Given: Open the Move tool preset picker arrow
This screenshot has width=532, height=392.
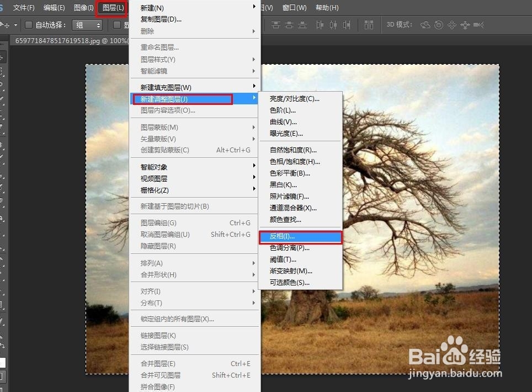Looking at the screenshot, I should pos(15,25).
